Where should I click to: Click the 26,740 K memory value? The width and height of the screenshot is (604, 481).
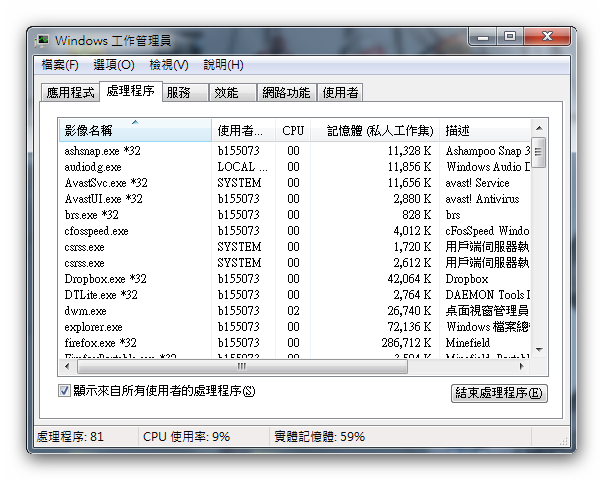click(409, 310)
